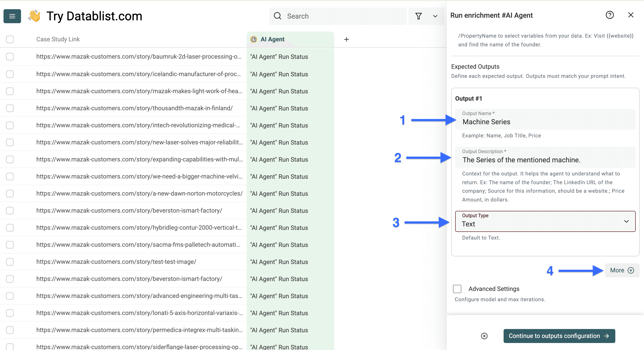Image resolution: width=644 pixels, height=350 pixels.
Task: Click More to add another output
Action: pyautogui.click(x=622, y=270)
